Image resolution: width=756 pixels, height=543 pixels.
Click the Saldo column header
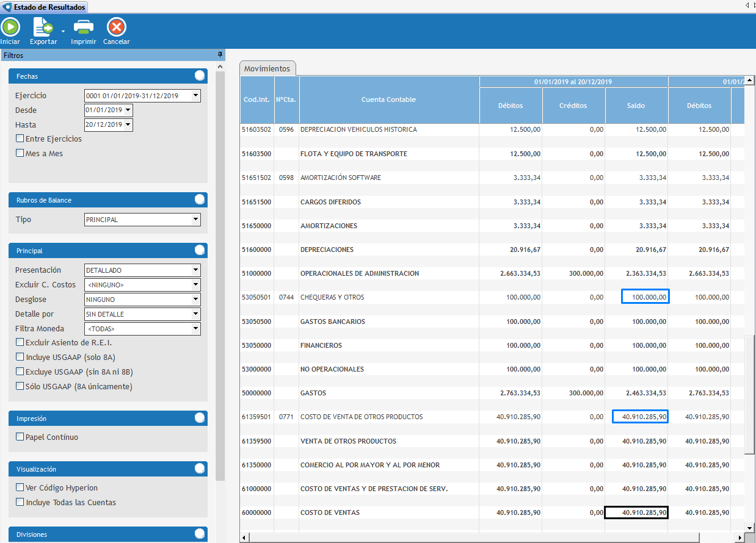tap(636, 106)
